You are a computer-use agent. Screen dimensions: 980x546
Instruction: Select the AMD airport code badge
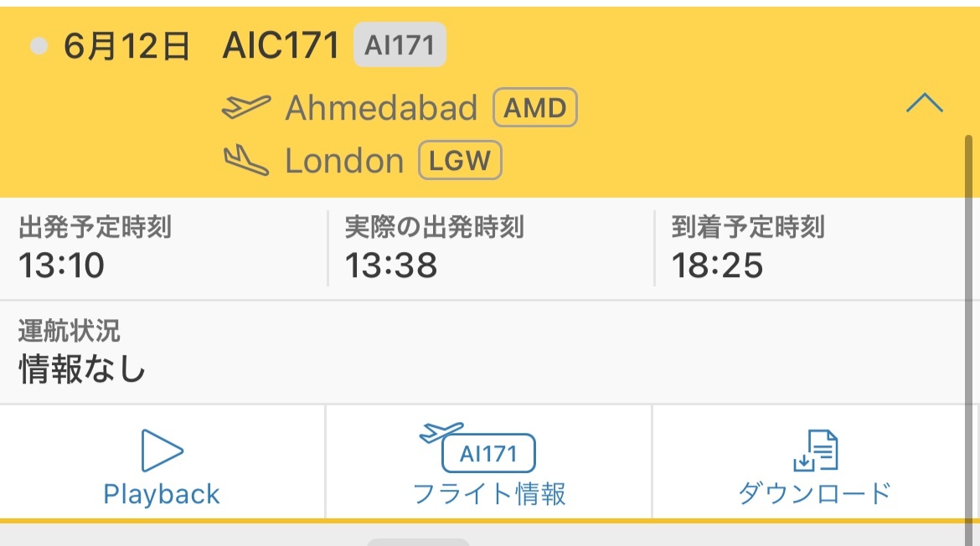pos(535,107)
